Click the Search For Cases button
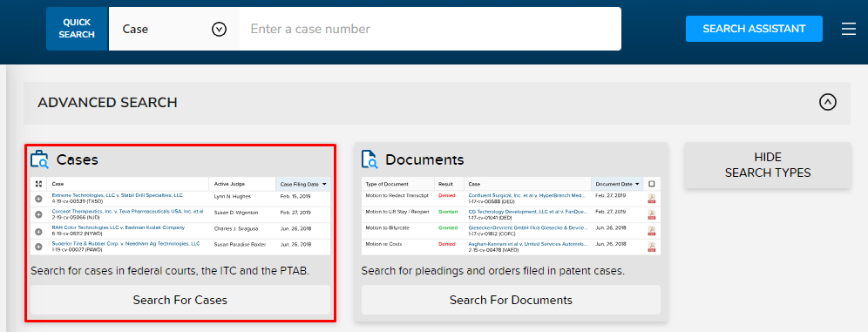 (x=180, y=300)
